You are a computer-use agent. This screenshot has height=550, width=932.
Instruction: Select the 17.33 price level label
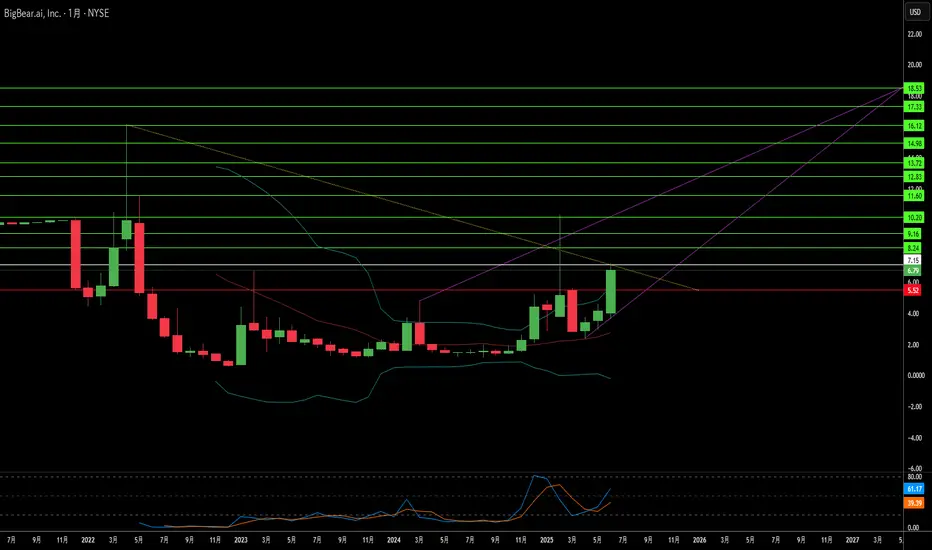914,106
